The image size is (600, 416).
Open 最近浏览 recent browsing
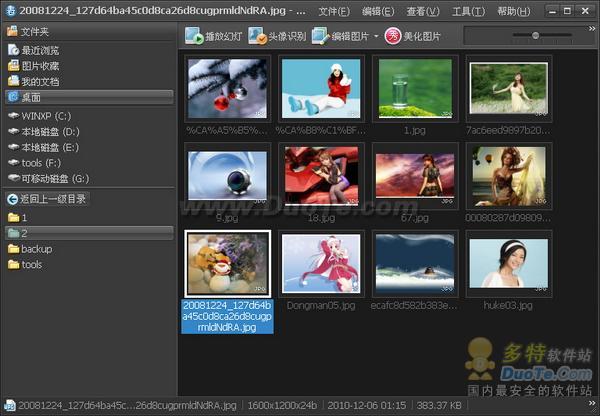[x=34, y=50]
